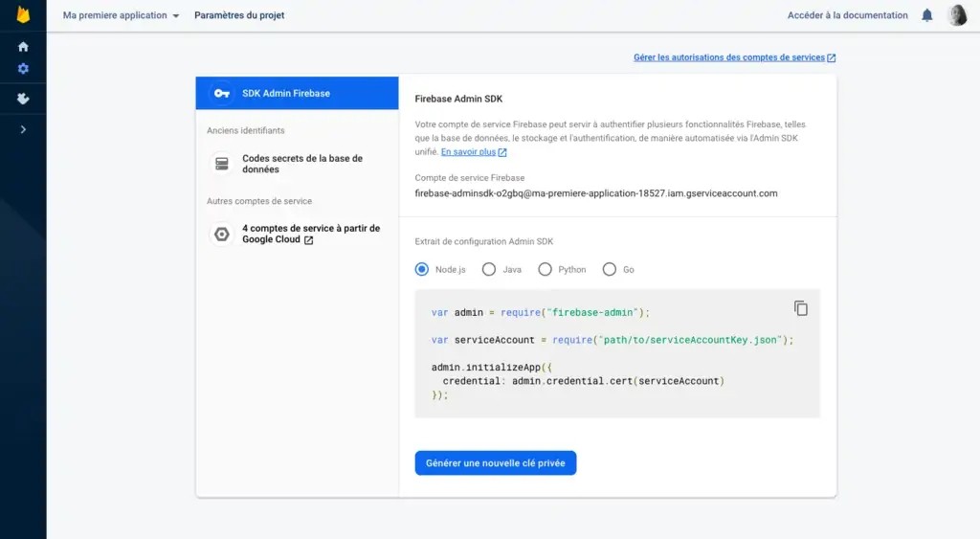Click Anciens identifiants section label
Screen dimensions: 980x539
[246, 131]
